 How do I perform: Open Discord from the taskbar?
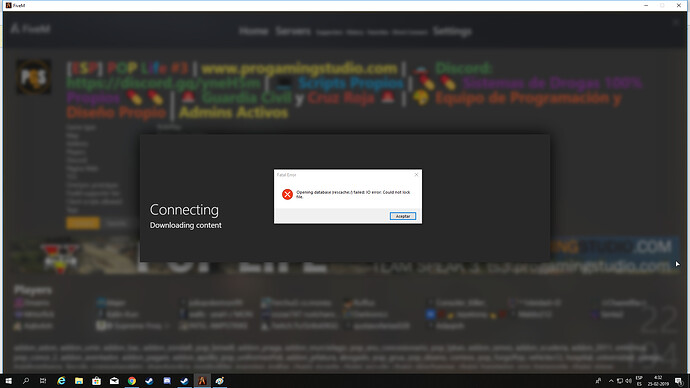(x=167, y=381)
